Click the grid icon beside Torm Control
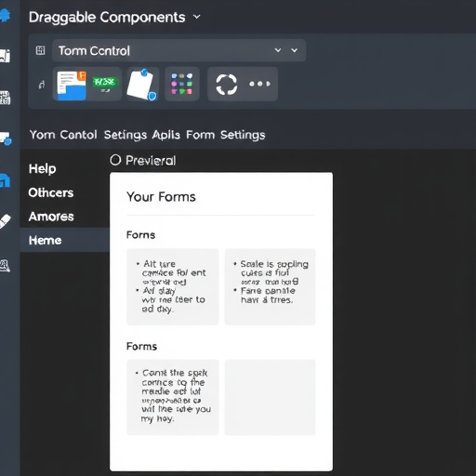Viewport: 476px width, 476px height. click(41, 50)
